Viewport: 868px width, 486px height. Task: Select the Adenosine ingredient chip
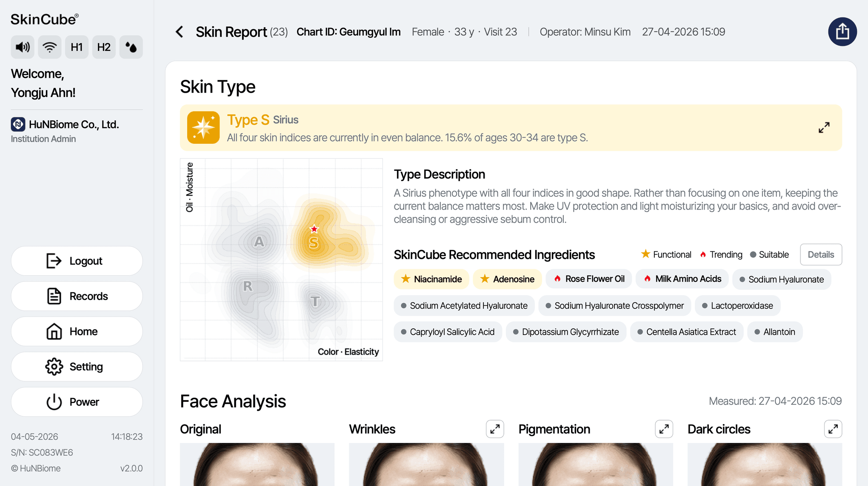(507, 279)
